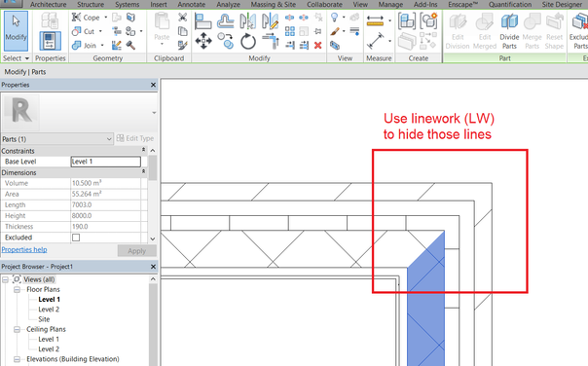Activate the Join geometry tool
This screenshot has width=588, height=366.
coord(85,46)
